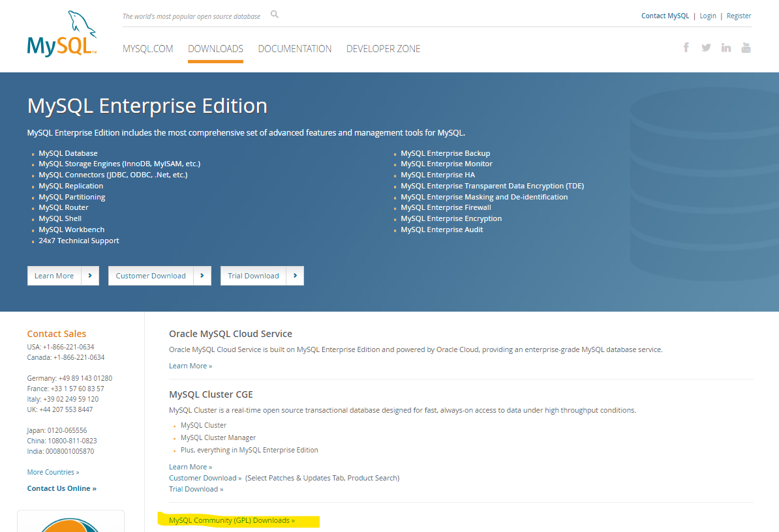Click MySQL Enterprise Masking and De-identification item
This screenshot has width=779, height=532.
[484, 197]
